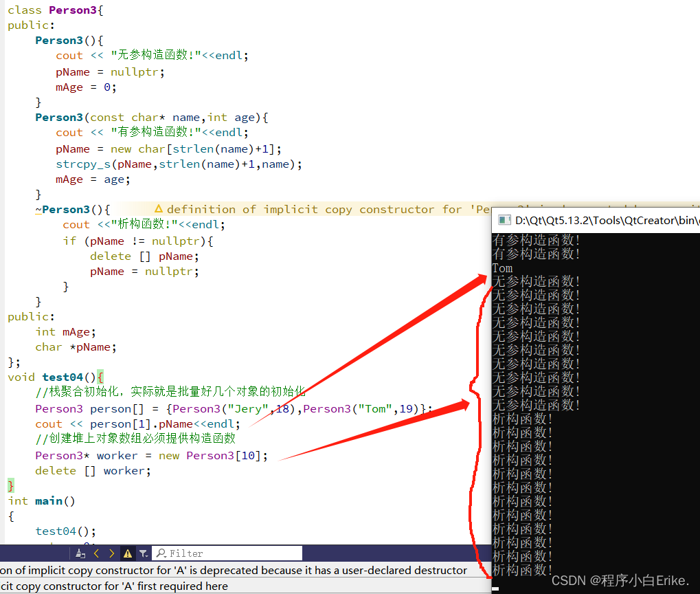
Task: Click the 'test04();' call in main
Action: click(x=66, y=531)
